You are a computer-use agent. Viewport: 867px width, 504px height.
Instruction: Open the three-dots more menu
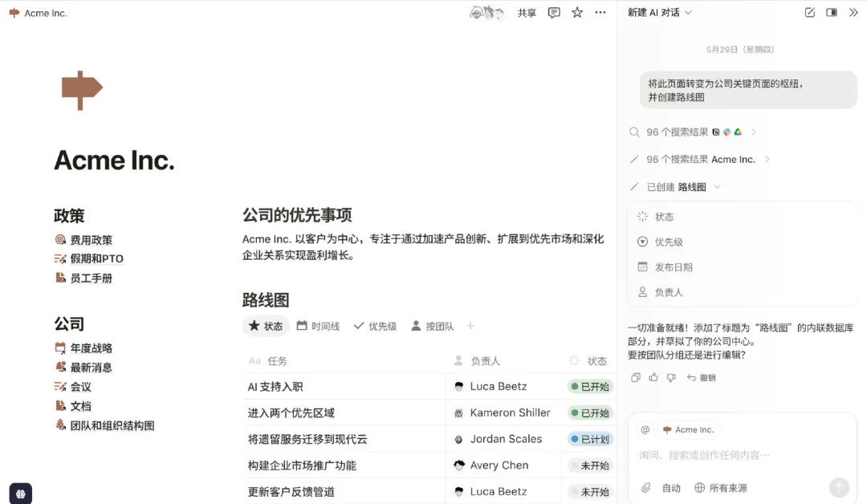[x=600, y=12]
